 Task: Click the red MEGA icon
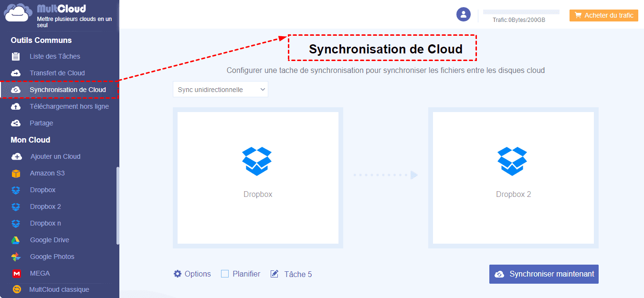[x=16, y=273]
